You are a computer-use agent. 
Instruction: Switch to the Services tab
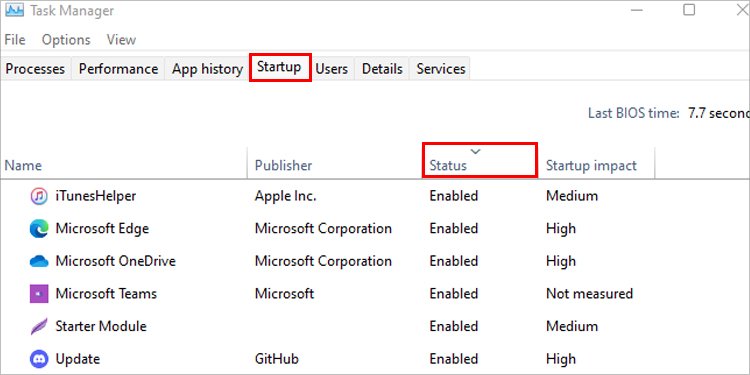(x=441, y=69)
